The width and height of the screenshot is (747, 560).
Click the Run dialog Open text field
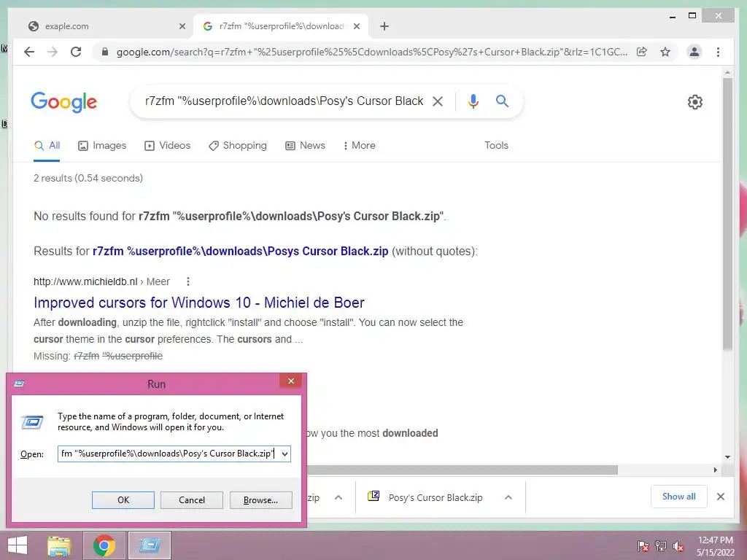pyautogui.click(x=169, y=454)
